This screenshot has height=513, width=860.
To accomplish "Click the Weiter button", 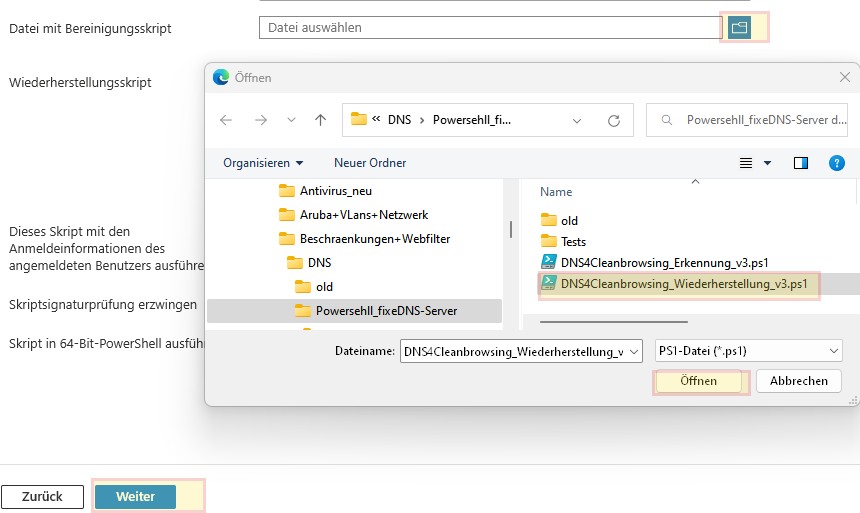I will [136, 497].
